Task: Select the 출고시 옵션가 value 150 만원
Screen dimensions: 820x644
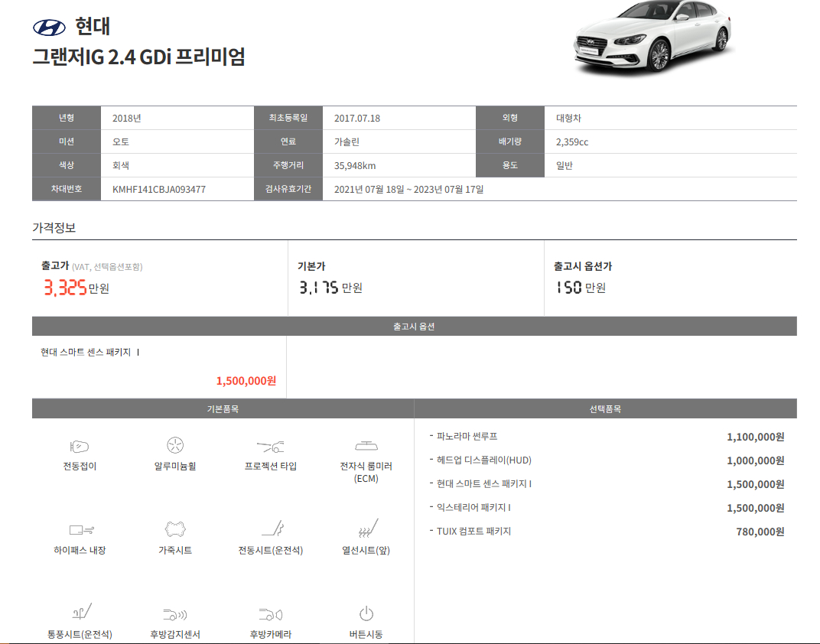Action: (581, 288)
